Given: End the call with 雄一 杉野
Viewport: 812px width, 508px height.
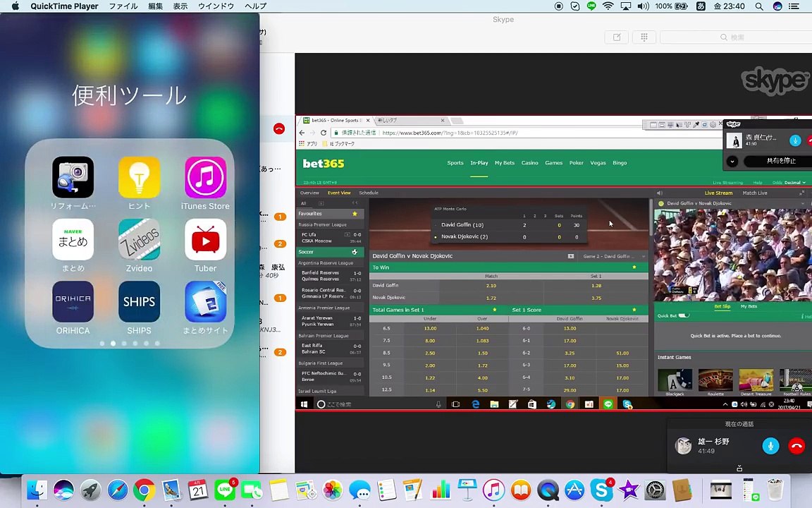Looking at the screenshot, I should point(796,446).
